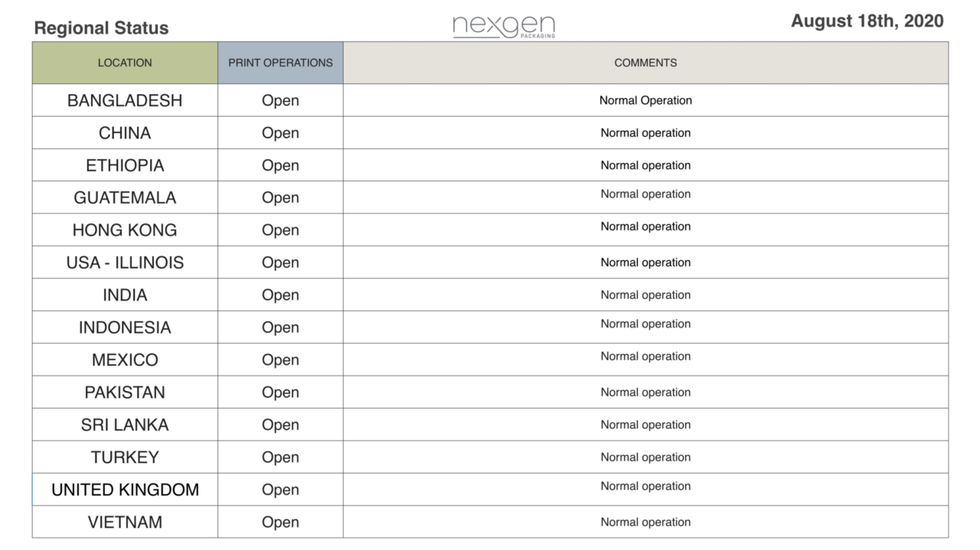Click the USA - ILLINOIS cell

[125, 262]
